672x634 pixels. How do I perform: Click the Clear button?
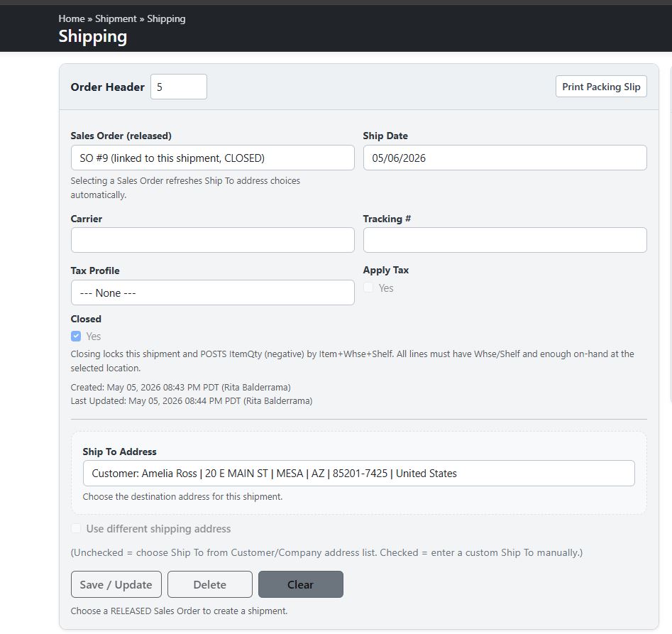click(300, 584)
